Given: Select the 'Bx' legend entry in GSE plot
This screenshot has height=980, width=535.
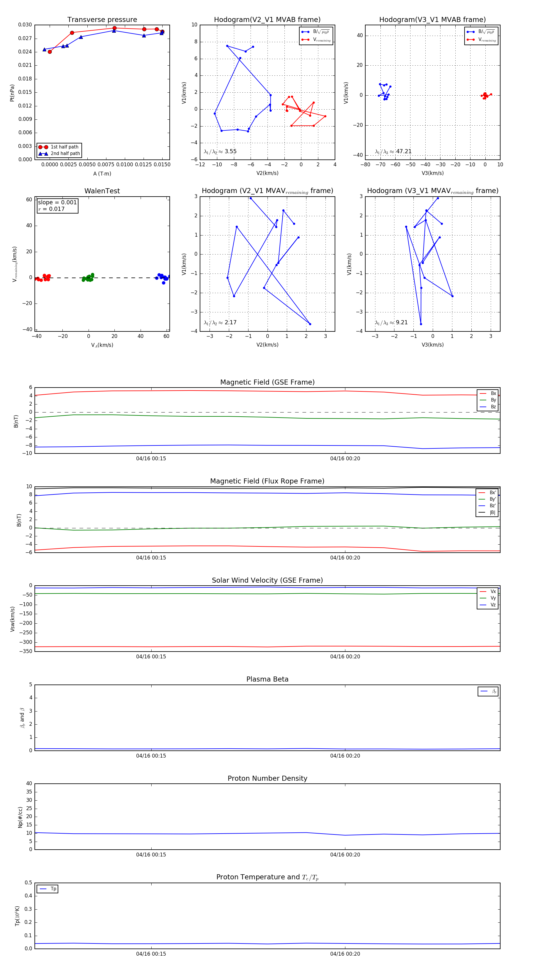Looking at the screenshot, I should 488,393.
